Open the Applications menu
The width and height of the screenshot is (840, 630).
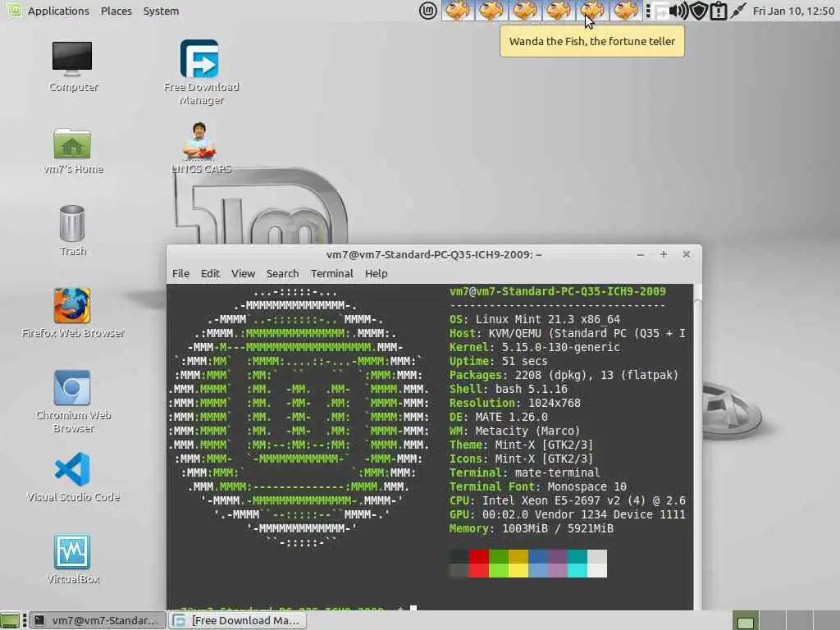[x=58, y=11]
